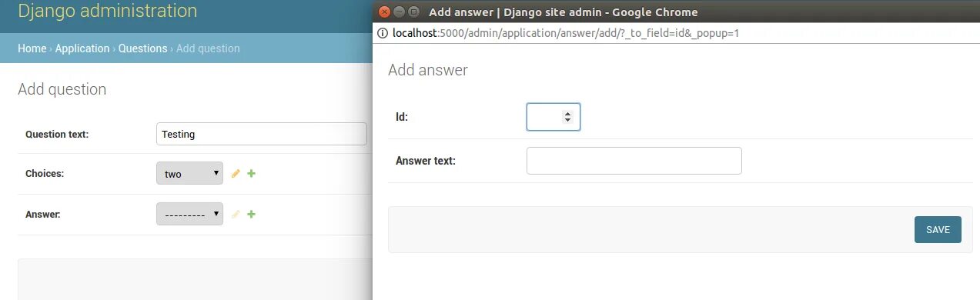Click the edit pencil icon beside Choices
The width and height of the screenshot is (980, 300).
point(236,174)
